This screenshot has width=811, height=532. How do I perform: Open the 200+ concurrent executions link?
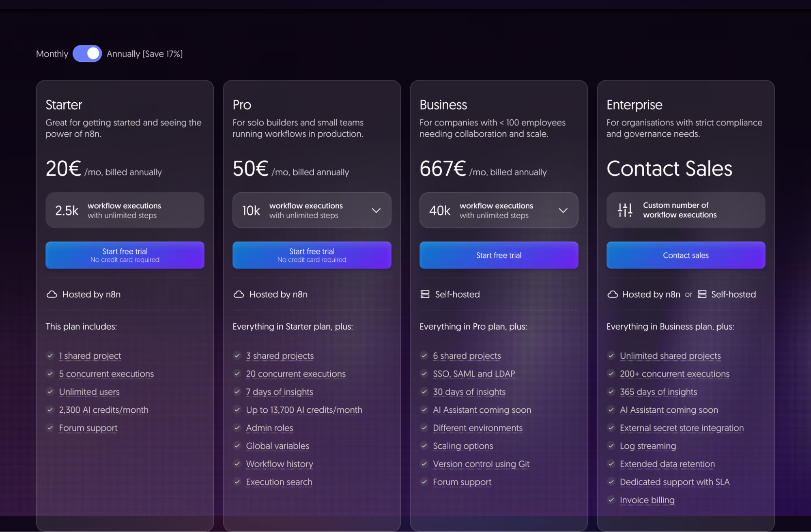point(675,374)
